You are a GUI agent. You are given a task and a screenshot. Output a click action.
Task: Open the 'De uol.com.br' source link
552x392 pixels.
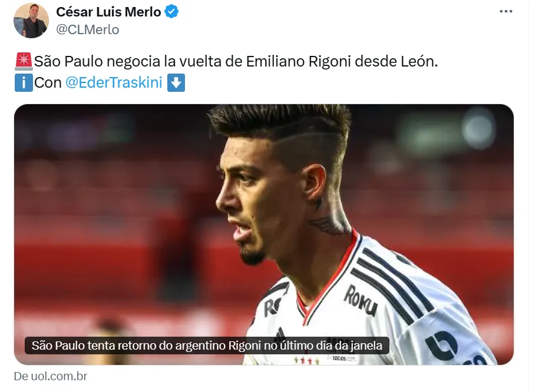tap(50, 376)
